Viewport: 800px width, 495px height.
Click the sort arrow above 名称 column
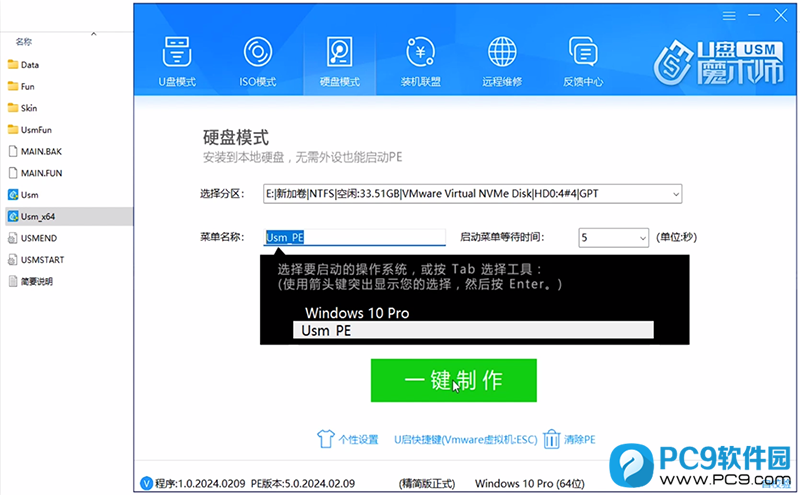coord(93,34)
